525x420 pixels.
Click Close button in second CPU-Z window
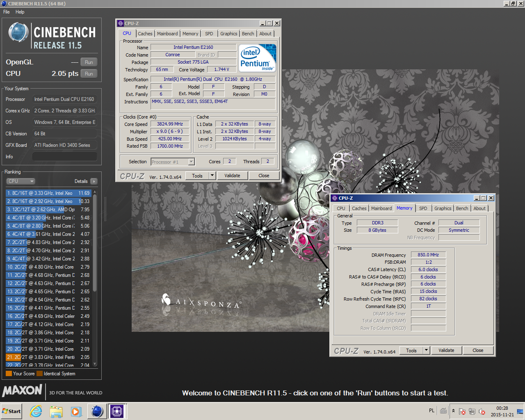tap(478, 351)
